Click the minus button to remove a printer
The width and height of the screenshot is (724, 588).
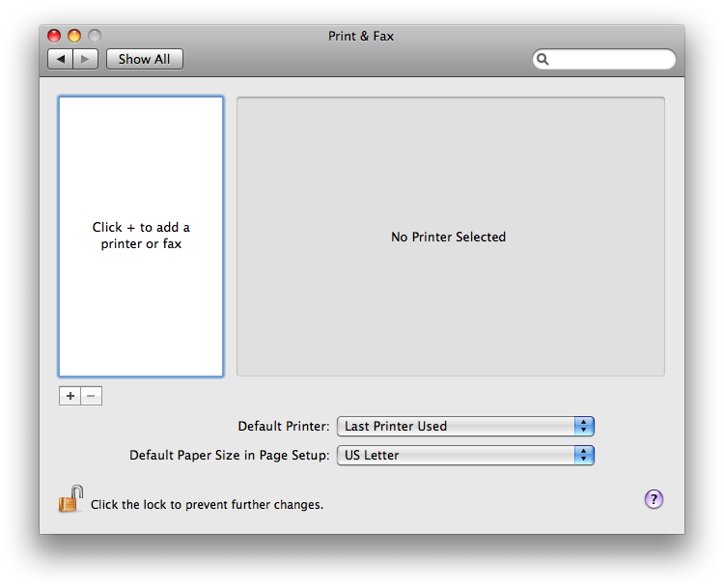pos(91,396)
